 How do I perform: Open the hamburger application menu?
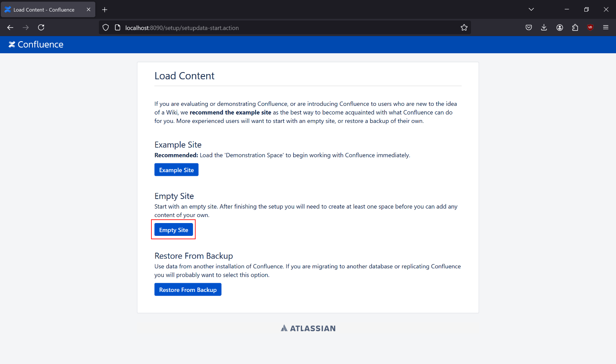click(606, 28)
